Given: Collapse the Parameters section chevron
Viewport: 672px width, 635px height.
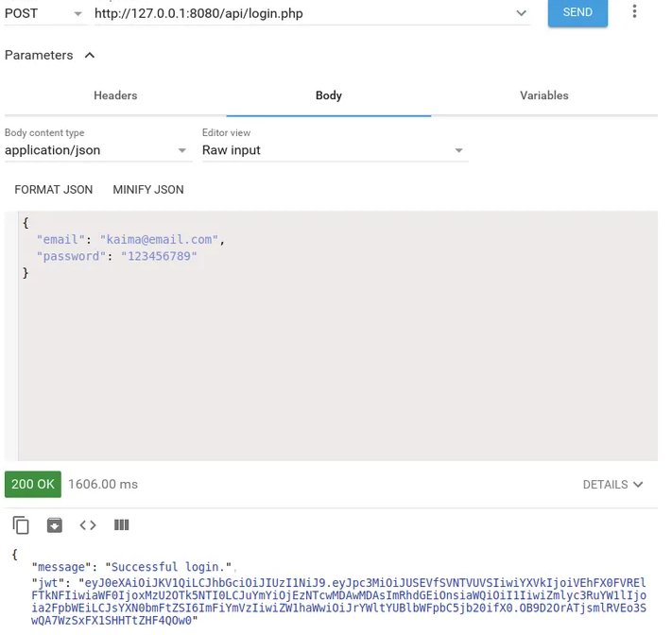Looking at the screenshot, I should (90, 56).
